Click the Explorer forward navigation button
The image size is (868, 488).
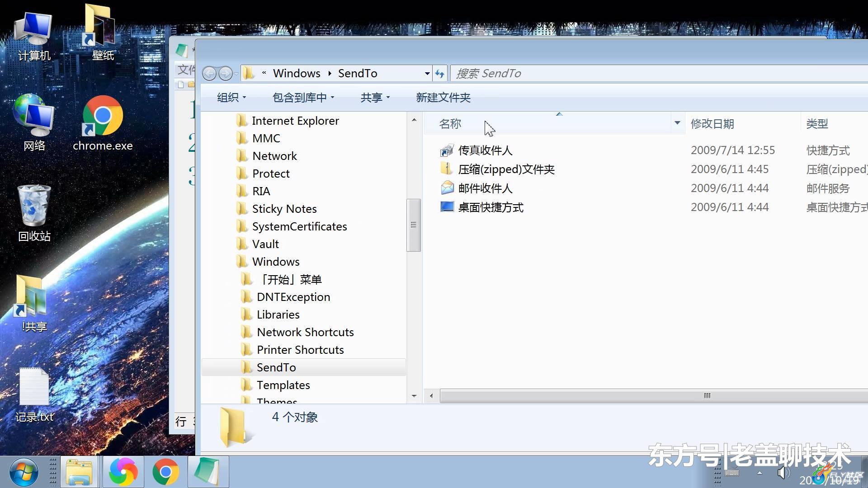tap(225, 73)
